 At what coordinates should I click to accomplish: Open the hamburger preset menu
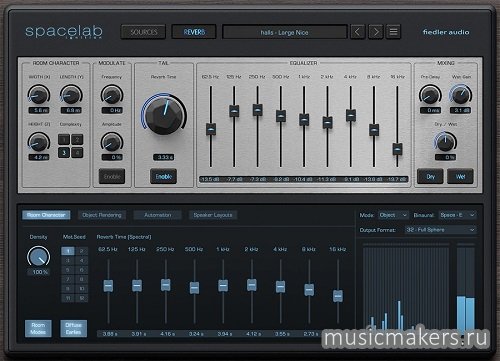(x=393, y=32)
